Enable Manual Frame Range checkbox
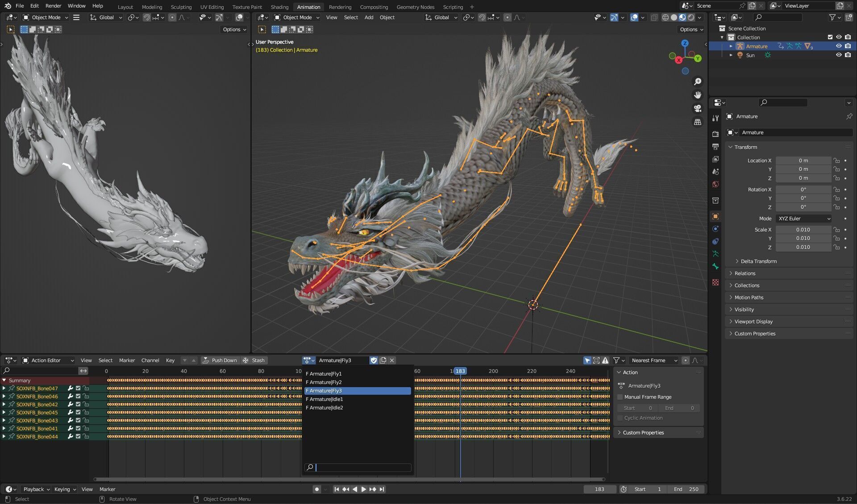Screen dimensions: 857x504 click(x=620, y=397)
